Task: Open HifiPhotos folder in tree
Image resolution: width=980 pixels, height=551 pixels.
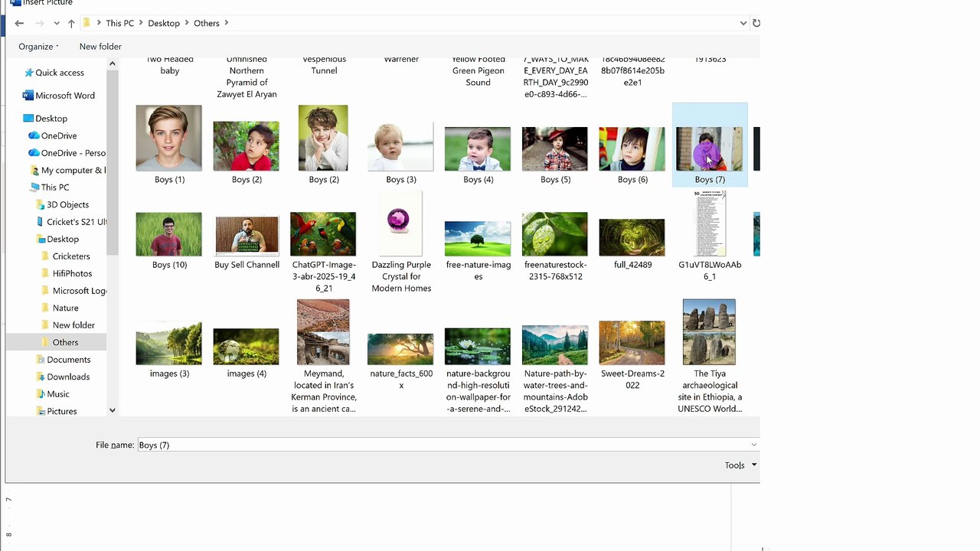Action: pyautogui.click(x=66, y=273)
